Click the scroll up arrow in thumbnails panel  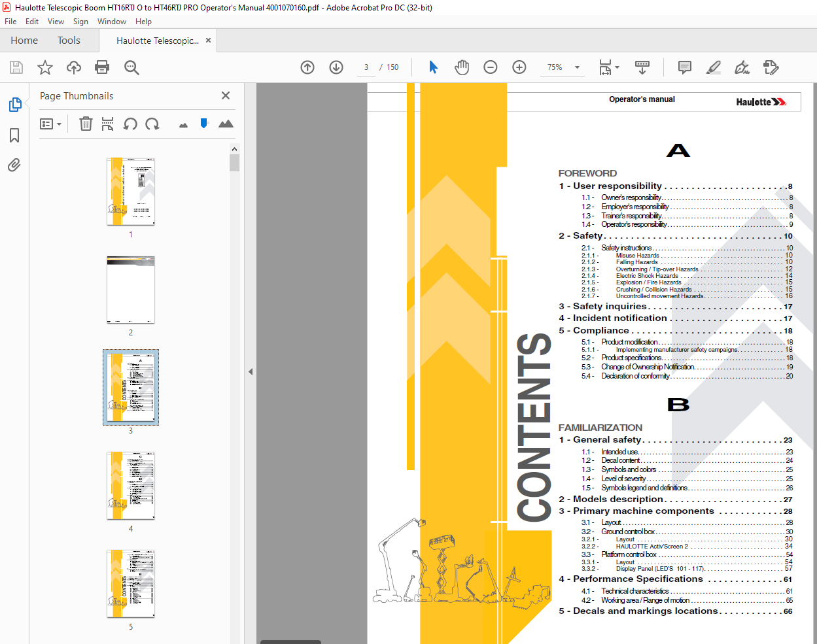(234, 149)
